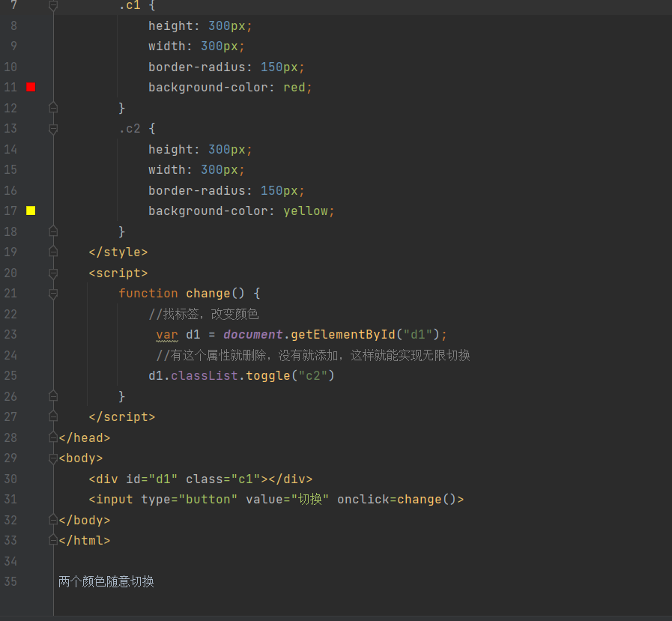This screenshot has height=621, width=672.
Task: Click the text '两个颜色随意切换' on line 35
Action: pyautogui.click(x=106, y=581)
